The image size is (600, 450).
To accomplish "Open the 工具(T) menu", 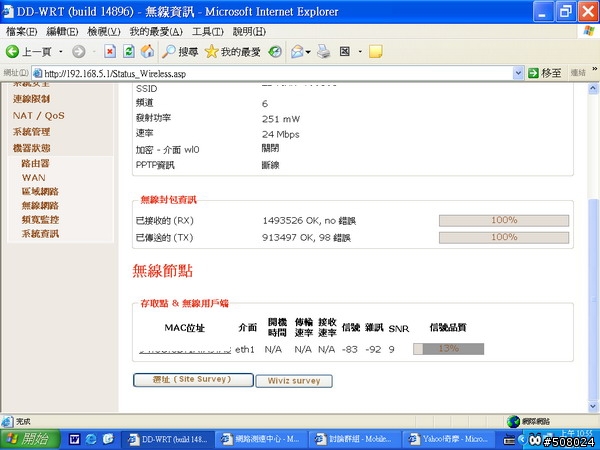I will coord(208,31).
